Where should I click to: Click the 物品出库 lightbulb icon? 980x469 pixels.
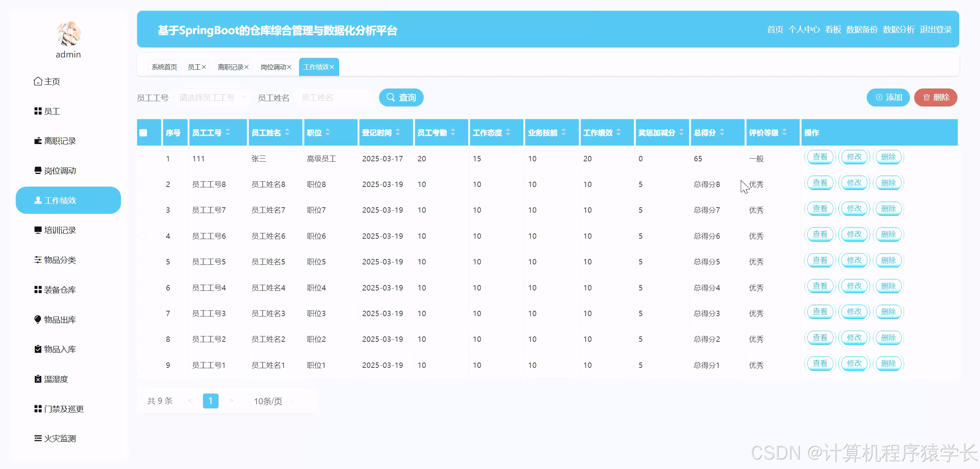point(38,320)
